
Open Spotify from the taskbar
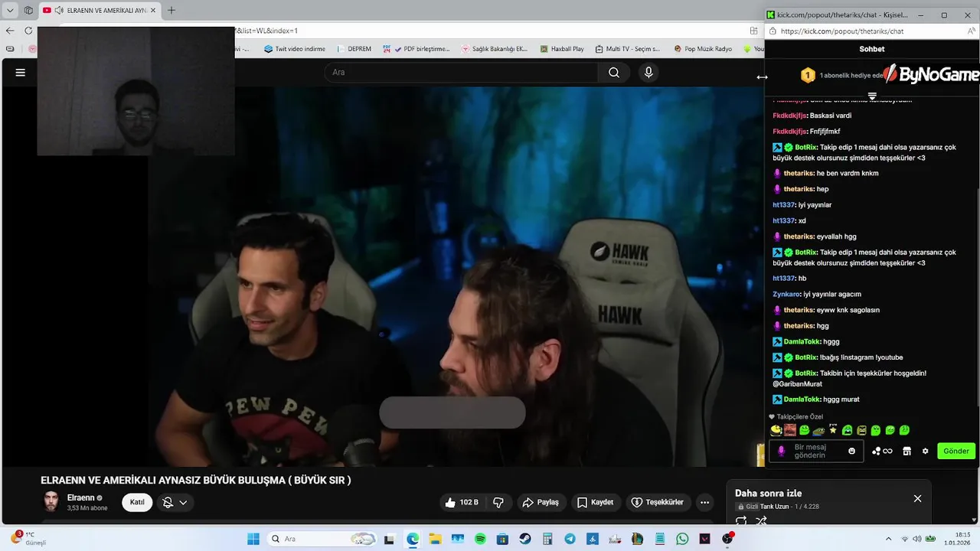(480, 539)
